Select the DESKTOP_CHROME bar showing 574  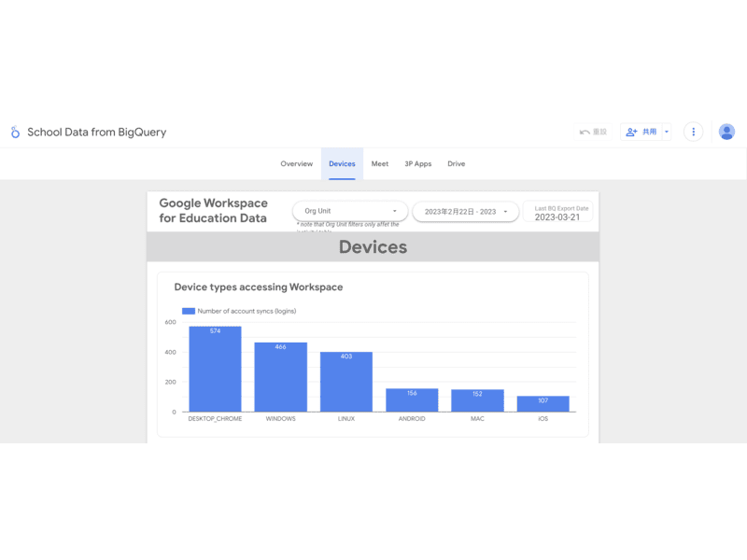click(x=215, y=369)
